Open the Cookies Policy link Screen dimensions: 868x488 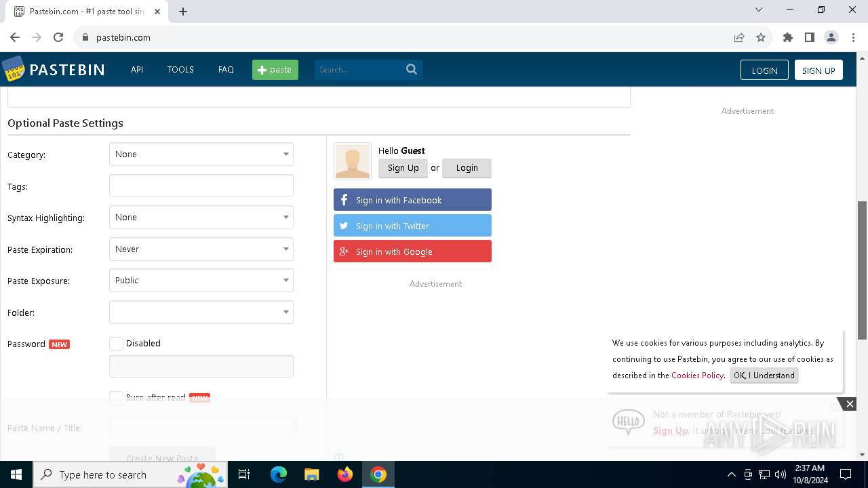697,375
